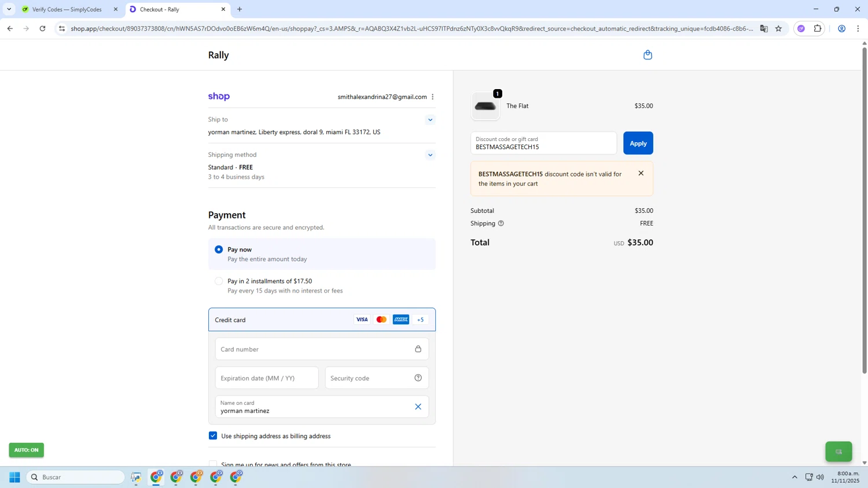Click the purple extension icon in toolbar
868x488 pixels.
801,28
